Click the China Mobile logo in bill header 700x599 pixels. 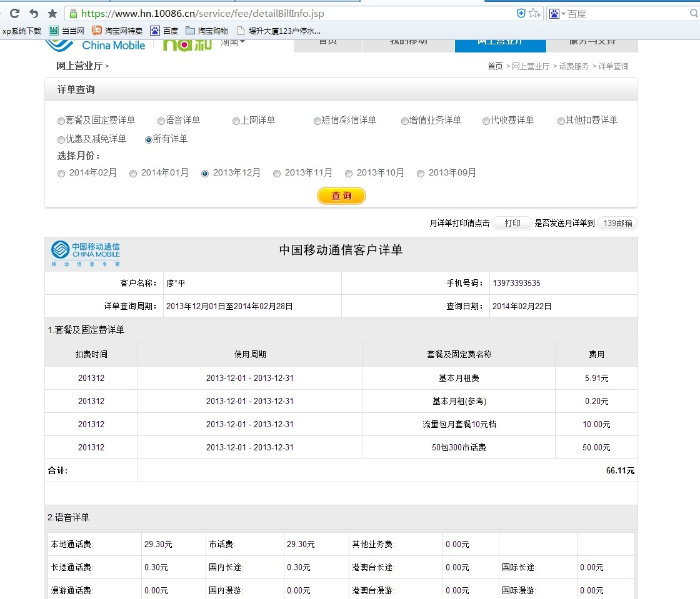(86, 254)
